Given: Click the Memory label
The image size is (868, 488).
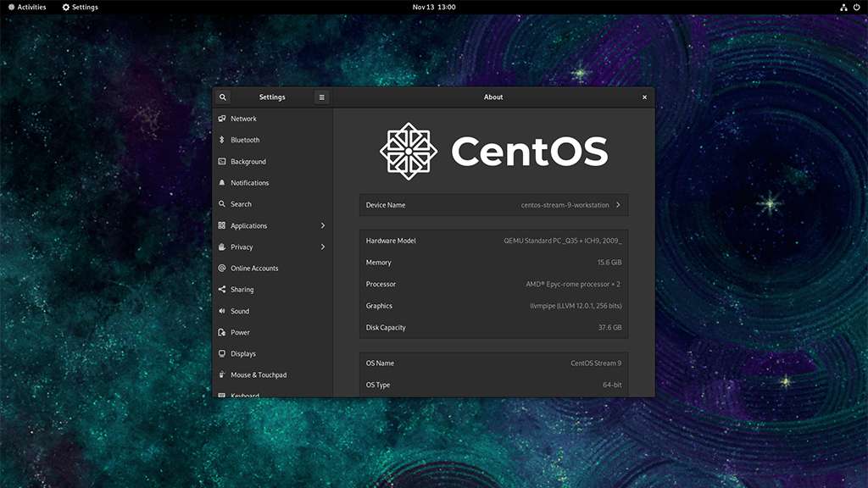Looking at the screenshot, I should point(379,263).
